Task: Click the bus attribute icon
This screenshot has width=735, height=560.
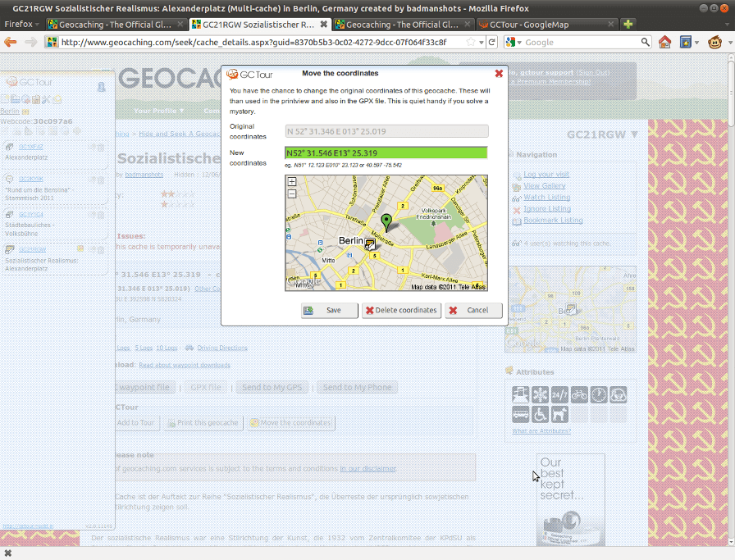Action: (x=520, y=414)
